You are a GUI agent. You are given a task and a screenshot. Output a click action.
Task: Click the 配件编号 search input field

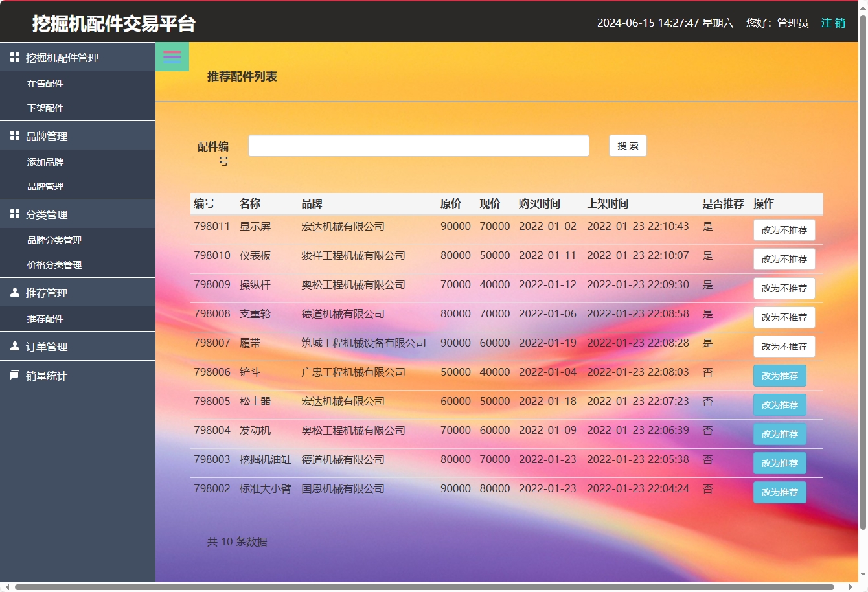pos(418,146)
